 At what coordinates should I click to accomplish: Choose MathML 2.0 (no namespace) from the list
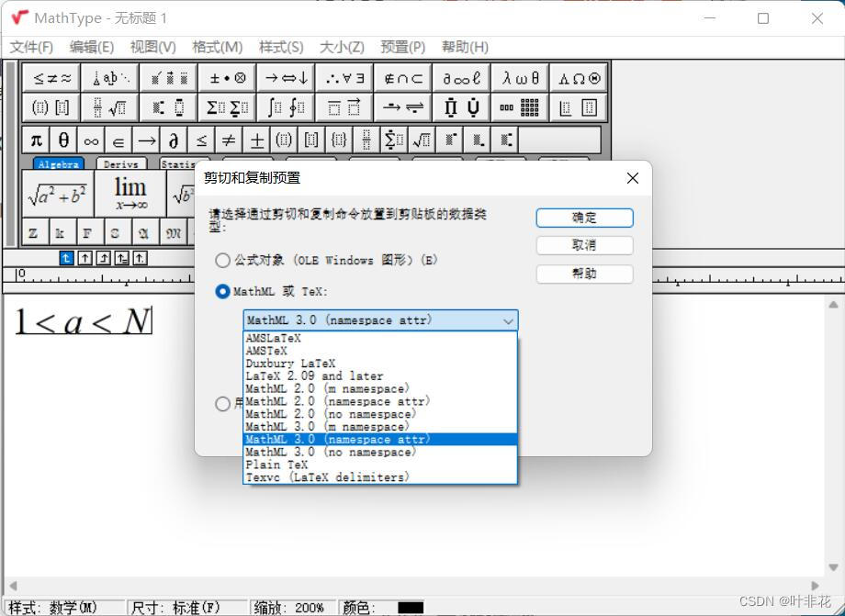[380, 414]
